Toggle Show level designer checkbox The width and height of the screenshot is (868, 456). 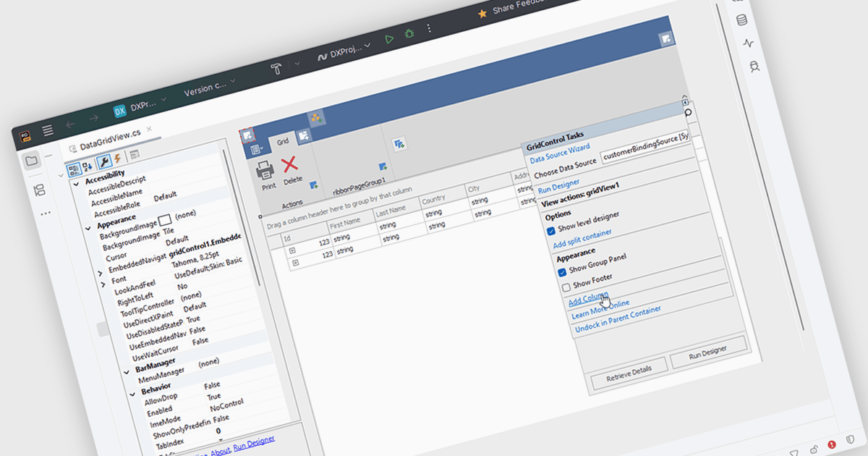coord(551,231)
